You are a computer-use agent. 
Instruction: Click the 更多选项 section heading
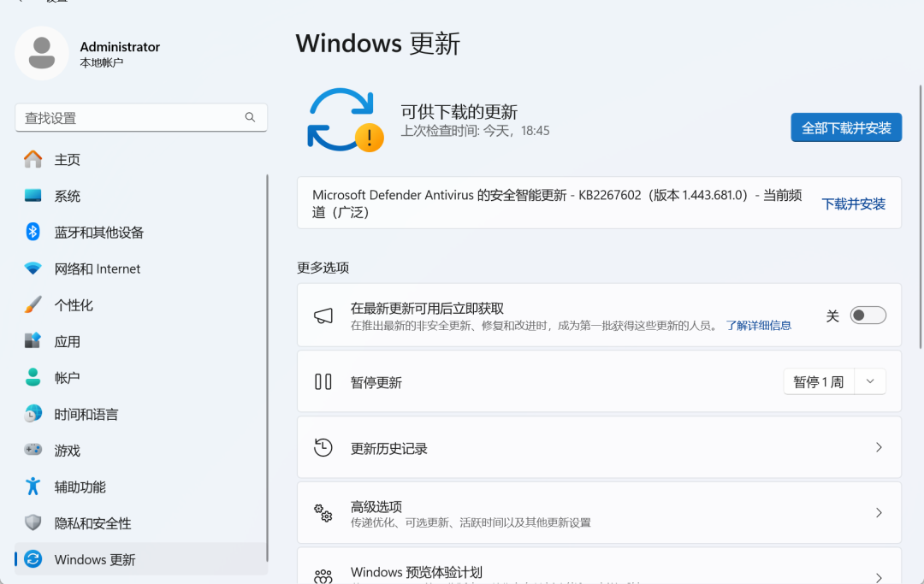coord(323,268)
